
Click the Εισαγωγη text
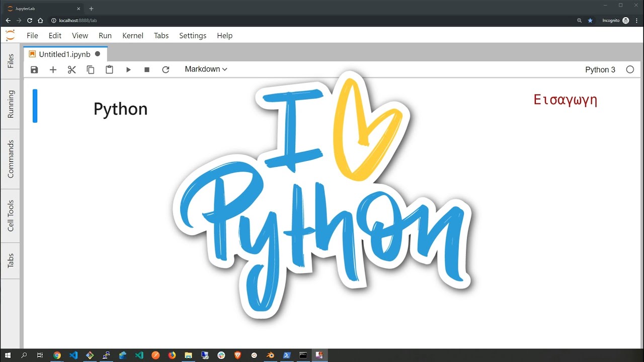tap(566, 100)
